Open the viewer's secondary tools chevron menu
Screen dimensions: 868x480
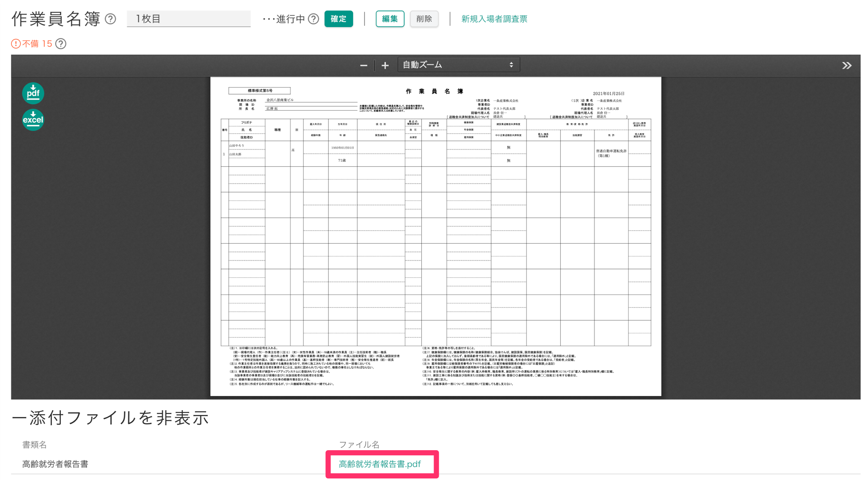[x=846, y=65]
